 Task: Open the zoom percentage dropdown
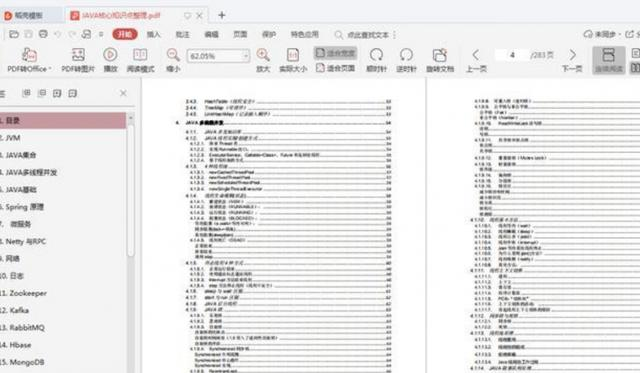(246, 56)
